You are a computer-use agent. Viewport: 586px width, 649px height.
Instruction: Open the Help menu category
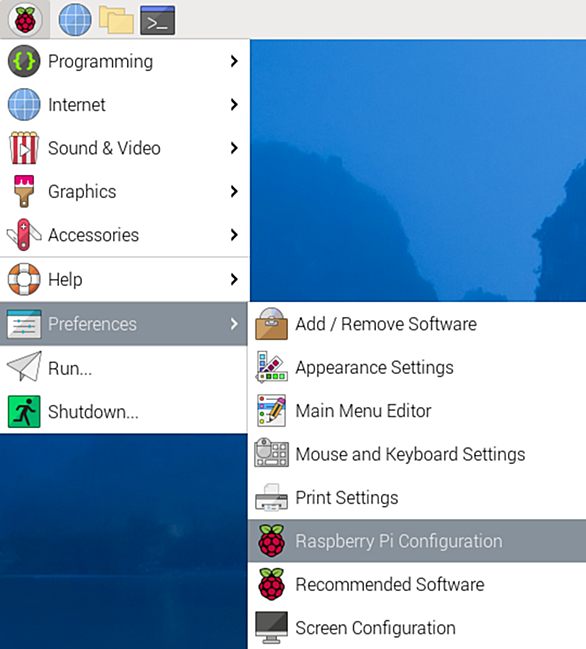(x=124, y=279)
